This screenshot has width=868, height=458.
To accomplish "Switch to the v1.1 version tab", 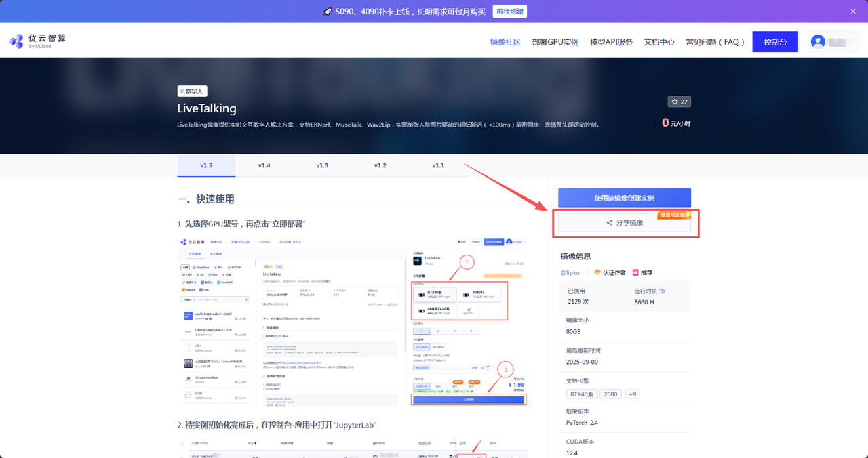I will tap(438, 165).
